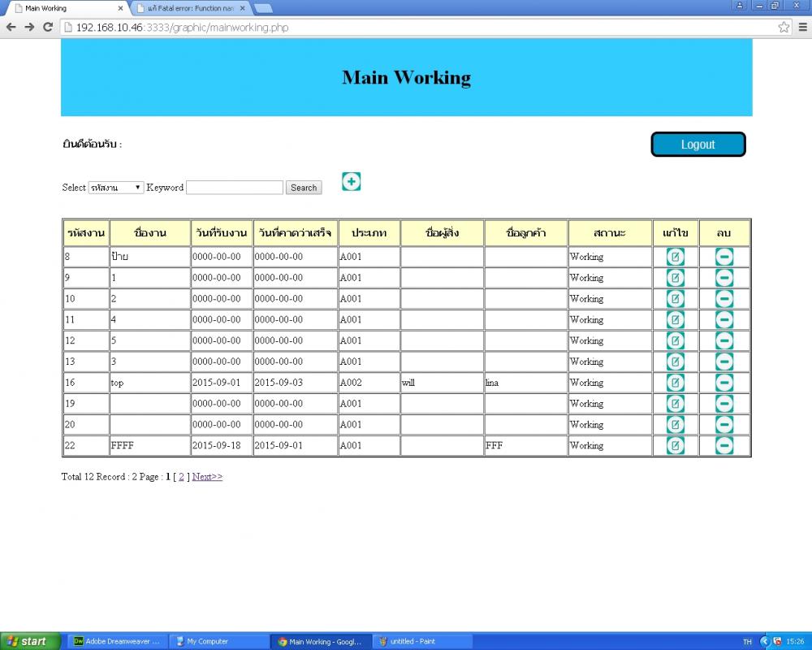812x650 pixels.
Task: Click the date cell '2015-09-18'
Action: tap(222, 445)
